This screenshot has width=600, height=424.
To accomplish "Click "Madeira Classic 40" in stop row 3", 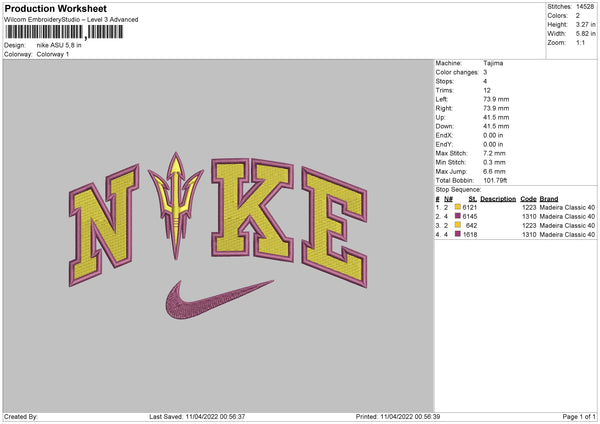I will coord(567,225).
